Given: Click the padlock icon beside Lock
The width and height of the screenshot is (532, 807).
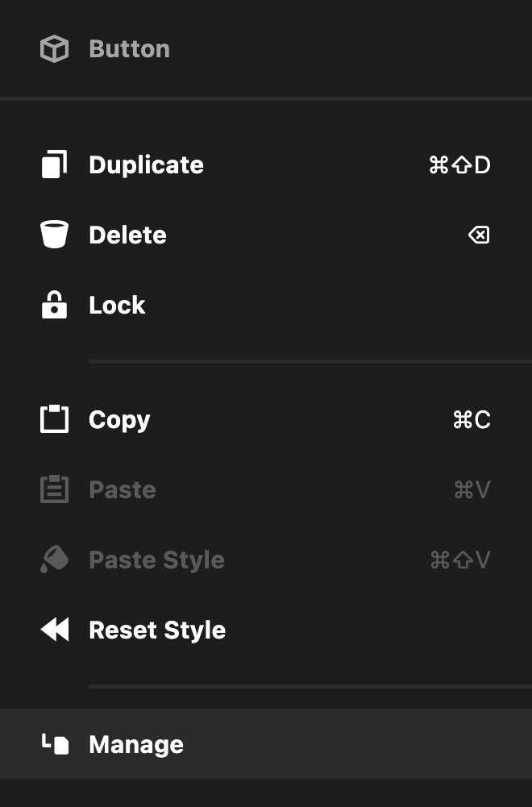Looking at the screenshot, I should [x=53, y=305].
